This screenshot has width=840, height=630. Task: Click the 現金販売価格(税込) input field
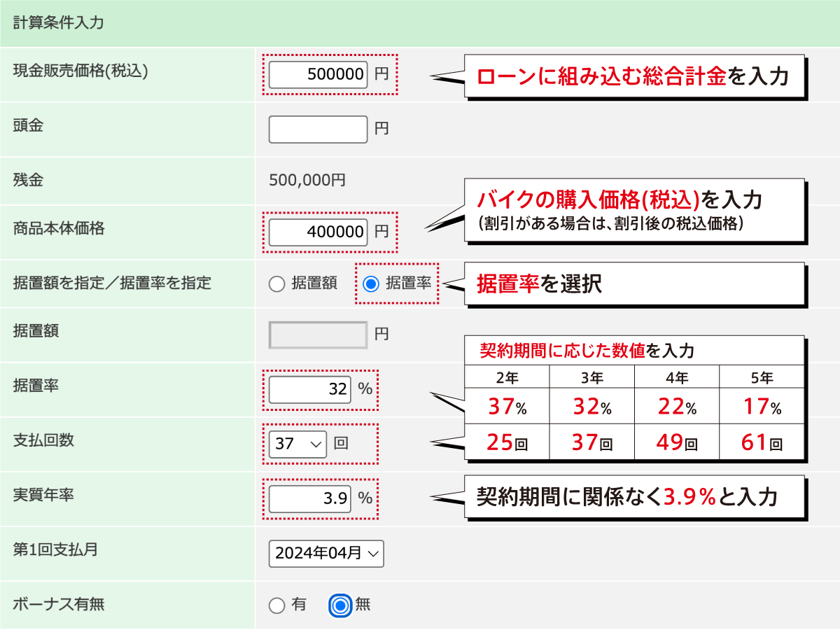[318, 74]
